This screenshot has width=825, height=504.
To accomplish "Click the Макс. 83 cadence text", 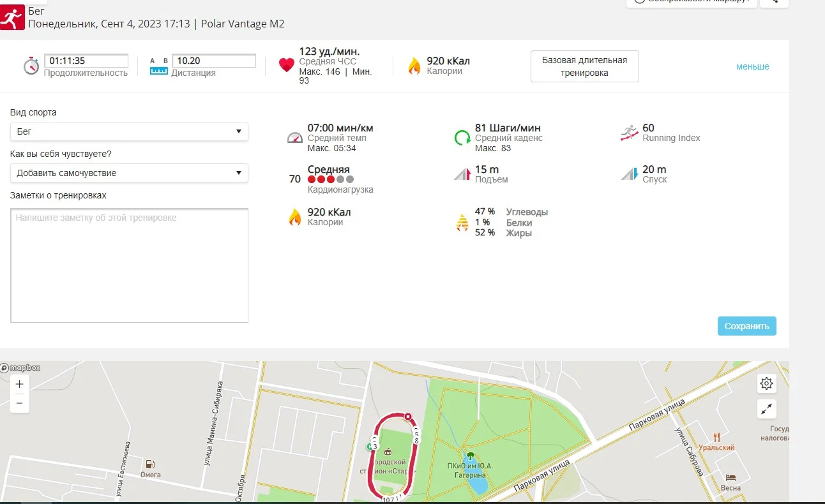I will pyautogui.click(x=493, y=148).
